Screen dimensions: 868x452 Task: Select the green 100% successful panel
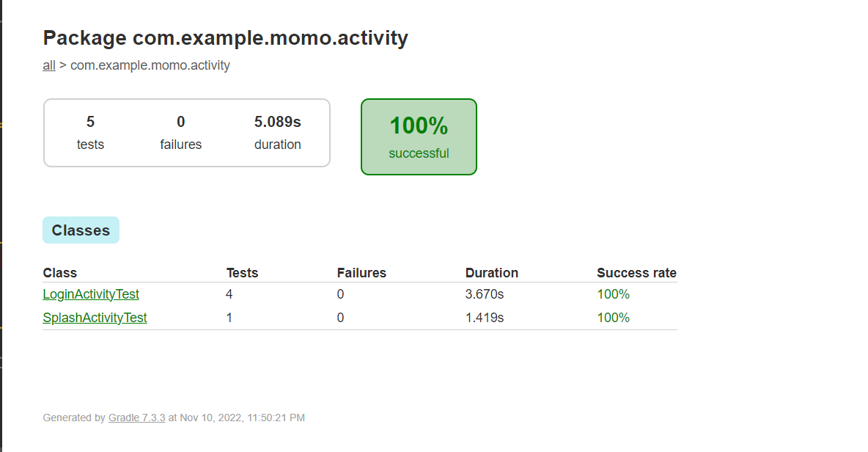click(x=419, y=136)
